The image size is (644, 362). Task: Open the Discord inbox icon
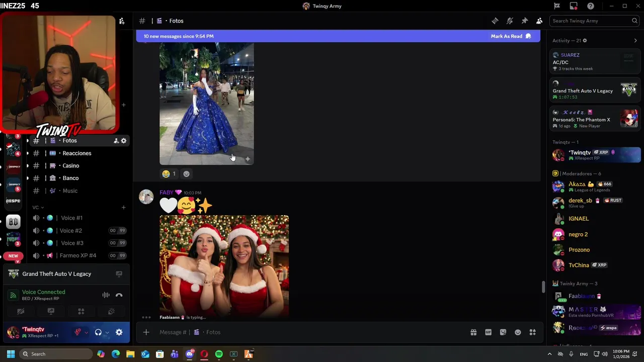(x=574, y=6)
